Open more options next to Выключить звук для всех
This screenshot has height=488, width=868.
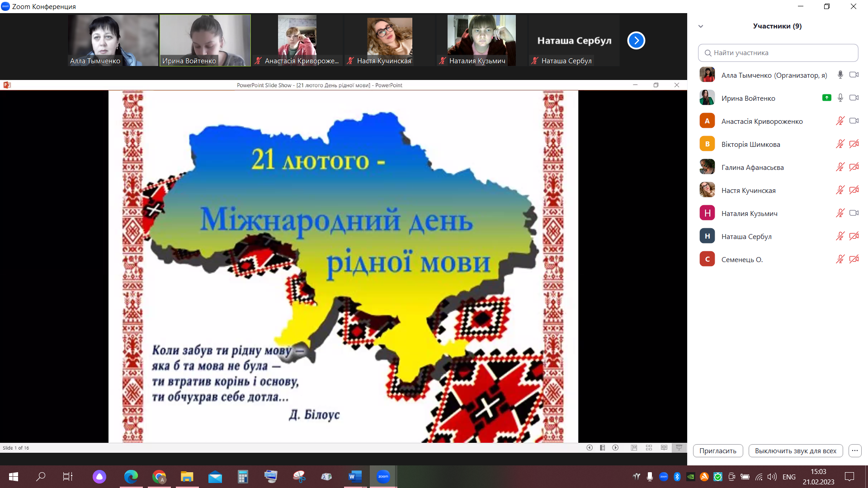[854, 450]
